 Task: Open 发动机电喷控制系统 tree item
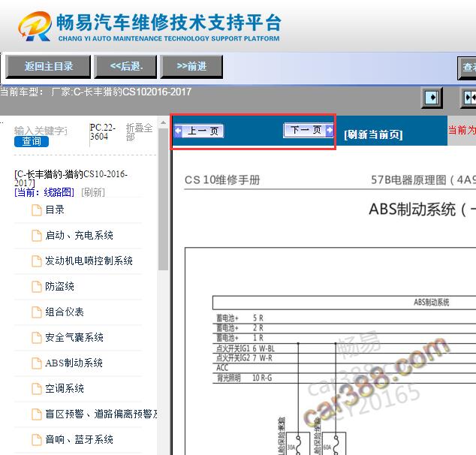[x=89, y=261]
